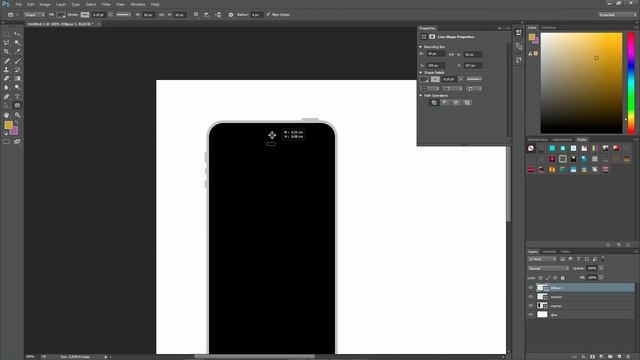Click the tool preset picker in options bar

pos(12,15)
